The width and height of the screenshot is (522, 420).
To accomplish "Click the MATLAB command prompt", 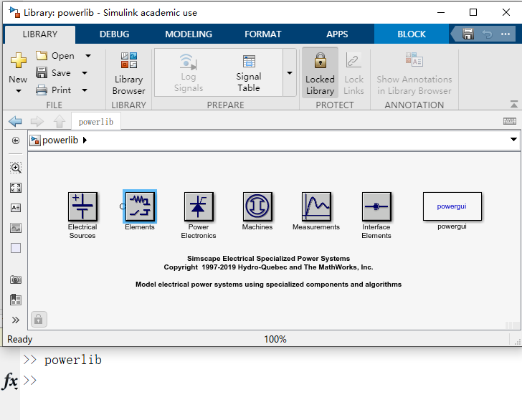I will (30, 380).
